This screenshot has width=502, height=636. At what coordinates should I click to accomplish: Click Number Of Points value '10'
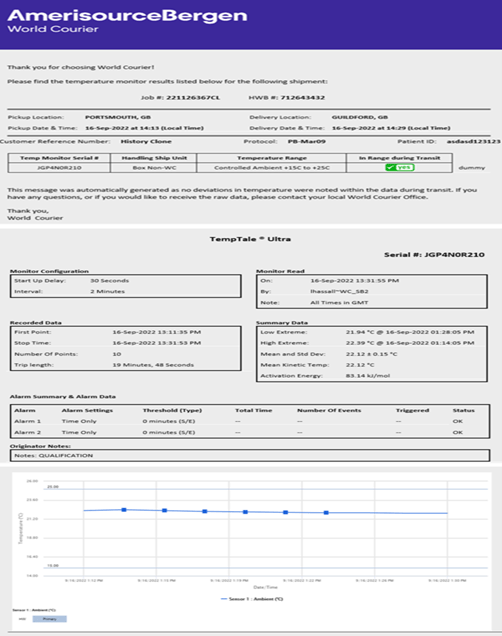point(117,354)
